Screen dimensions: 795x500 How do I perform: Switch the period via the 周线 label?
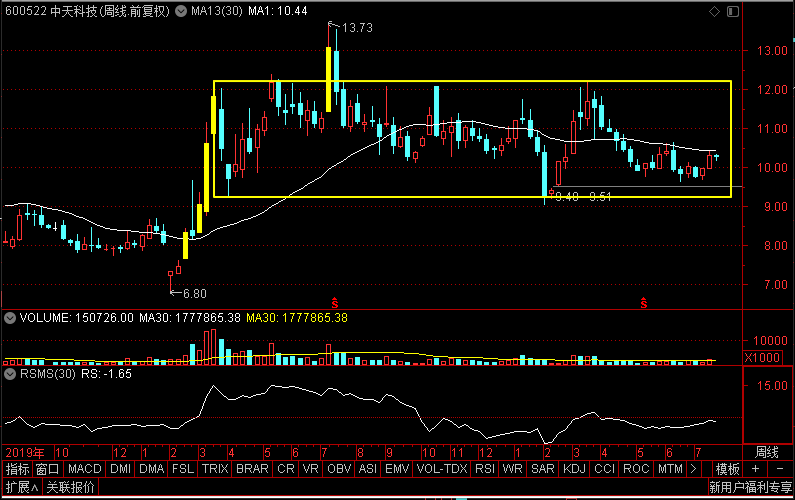[x=767, y=452]
